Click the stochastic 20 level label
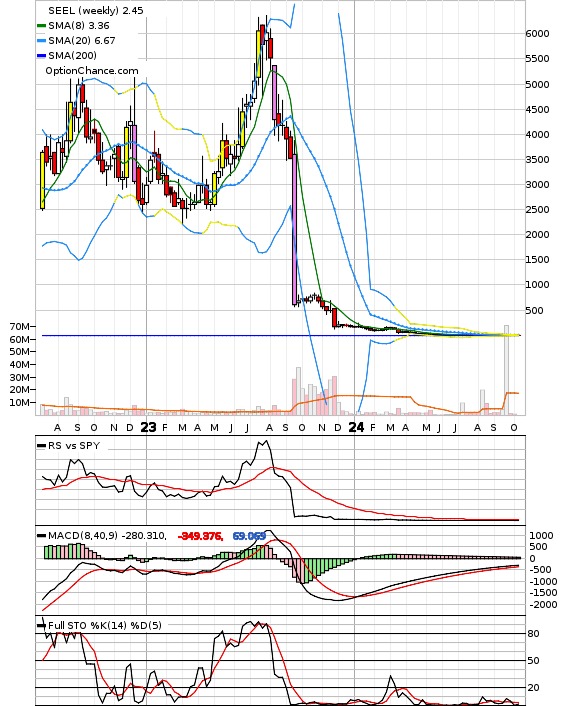The image size is (566, 706). click(534, 688)
